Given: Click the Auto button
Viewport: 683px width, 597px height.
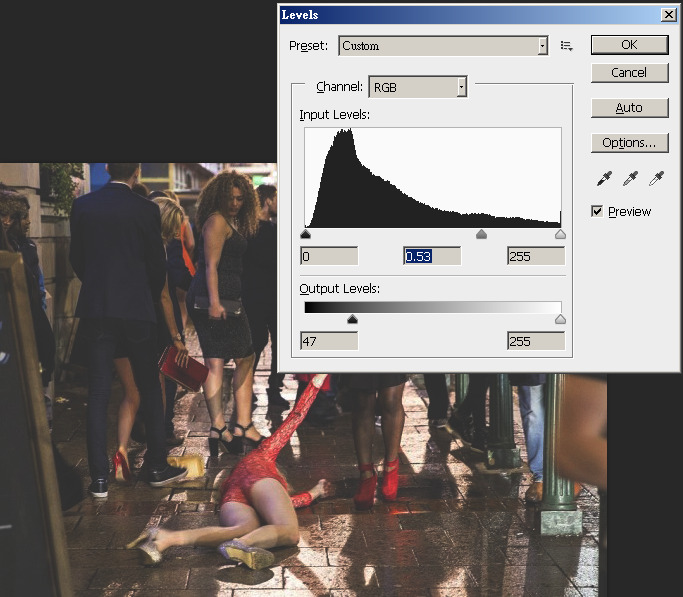Looking at the screenshot, I should coord(629,108).
